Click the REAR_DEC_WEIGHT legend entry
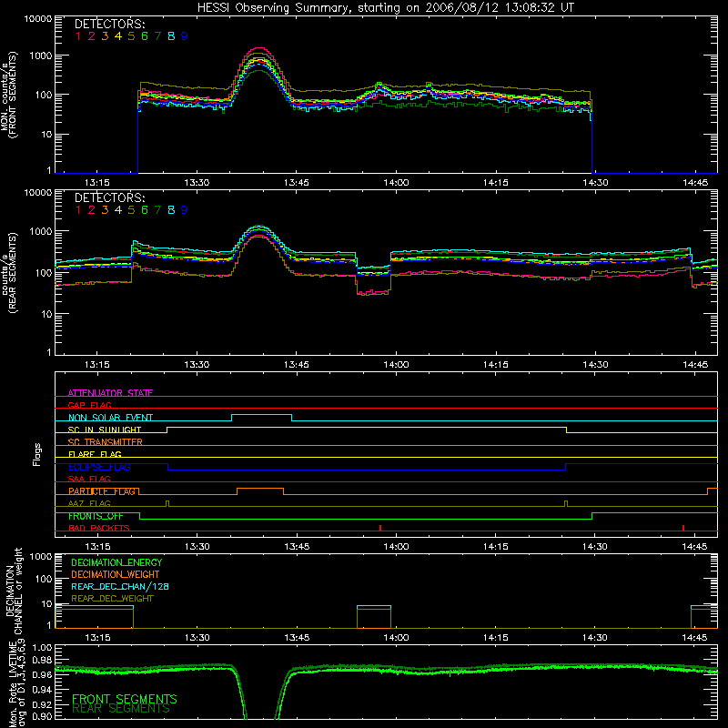Screen dimensions: 728x728 pyautogui.click(x=112, y=599)
